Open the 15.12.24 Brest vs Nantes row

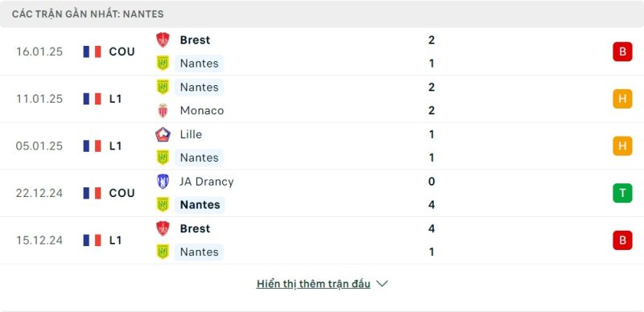pyautogui.click(x=322, y=240)
